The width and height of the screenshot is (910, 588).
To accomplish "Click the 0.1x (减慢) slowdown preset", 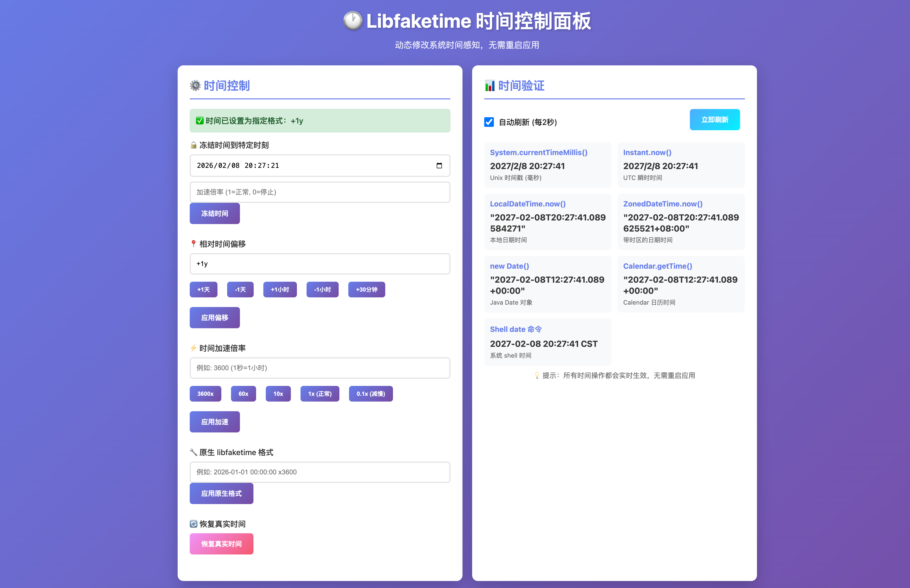I will pyautogui.click(x=371, y=394).
